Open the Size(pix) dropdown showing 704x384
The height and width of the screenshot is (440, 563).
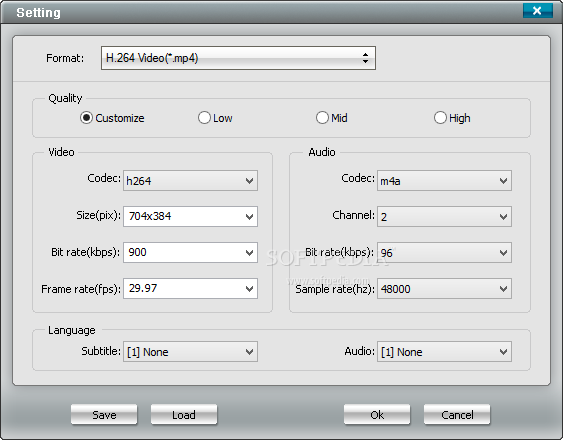[x=190, y=216]
